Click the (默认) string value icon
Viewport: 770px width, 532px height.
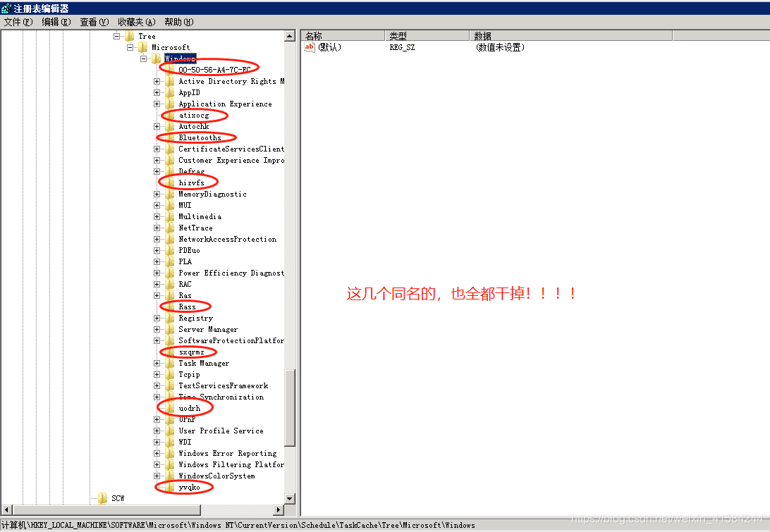pos(310,47)
